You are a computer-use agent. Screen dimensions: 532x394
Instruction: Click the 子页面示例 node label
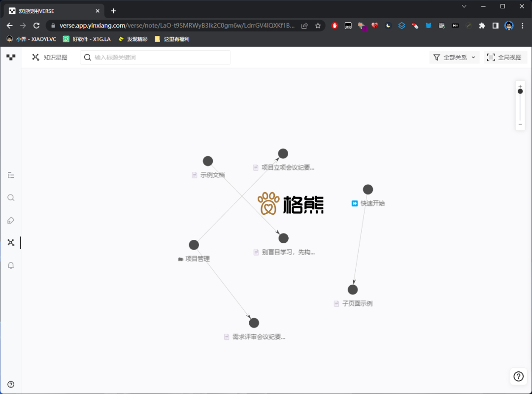pyautogui.click(x=357, y=304)
